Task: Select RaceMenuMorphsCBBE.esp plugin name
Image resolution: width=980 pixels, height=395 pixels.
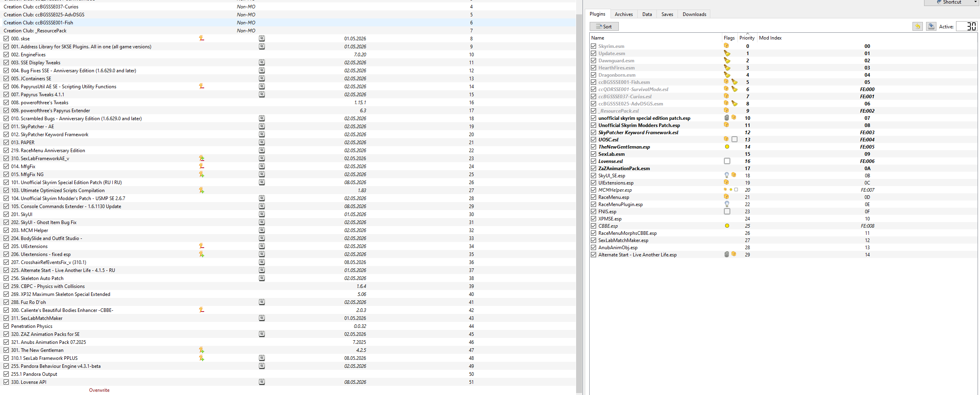Action: [627, 233]
